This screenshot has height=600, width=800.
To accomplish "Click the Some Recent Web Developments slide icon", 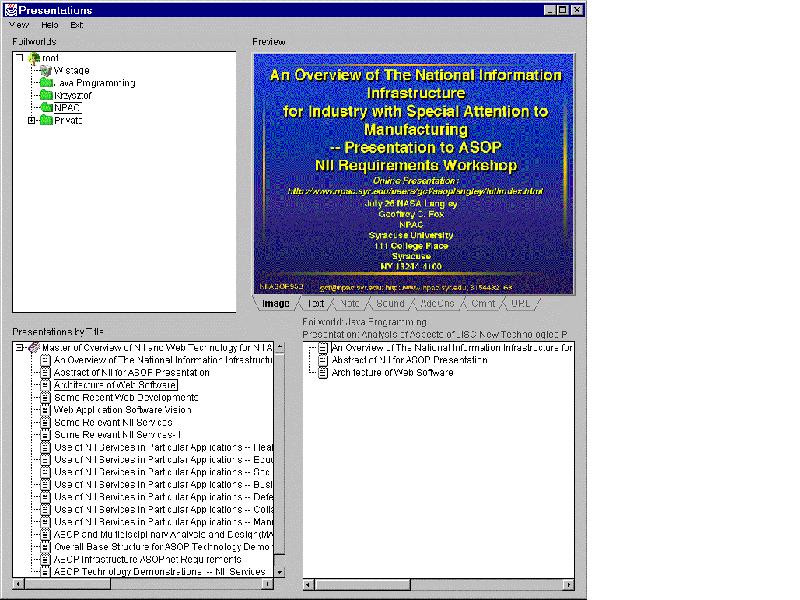I will (x=45, y=397).
